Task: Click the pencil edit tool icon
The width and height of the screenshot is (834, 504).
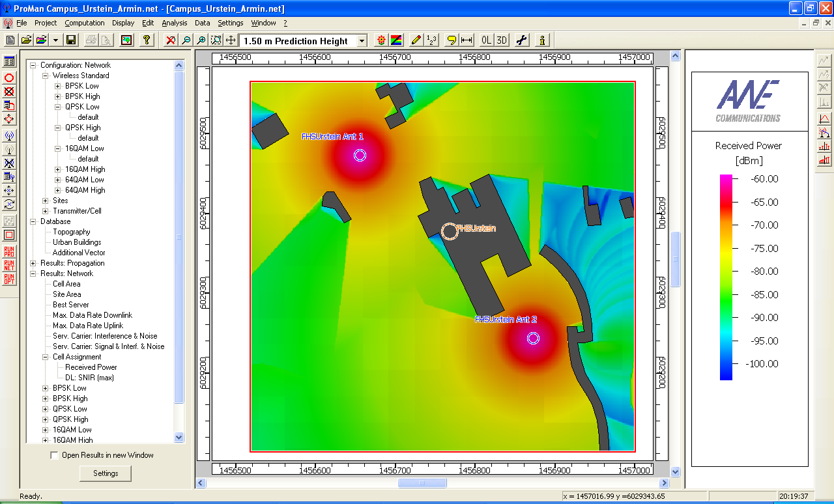Action: tap(416, 40)
